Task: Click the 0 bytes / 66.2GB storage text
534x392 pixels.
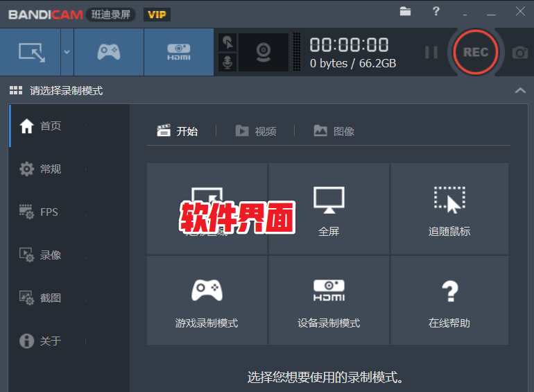Action: 353,63
